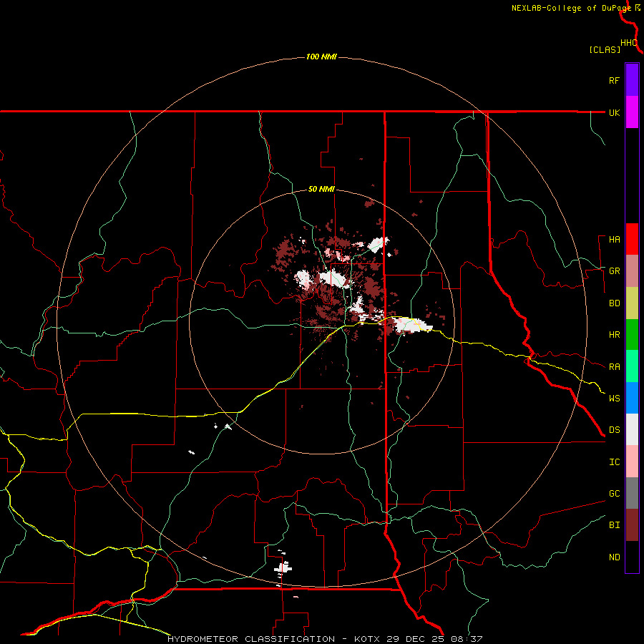The height and width of the screenshot is (644, 644).
Task: Click the HR legend label
Action: [614, 335]
